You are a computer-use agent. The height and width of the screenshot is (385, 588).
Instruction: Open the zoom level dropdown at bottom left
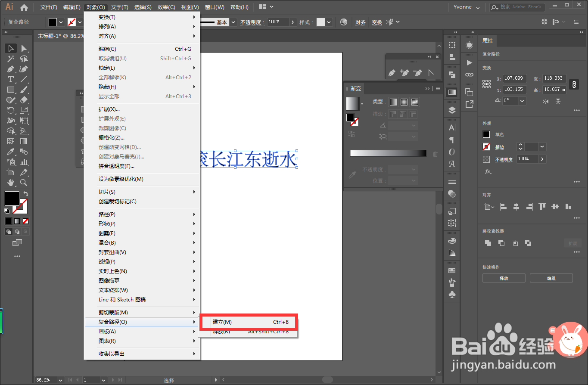coord(59,380)
